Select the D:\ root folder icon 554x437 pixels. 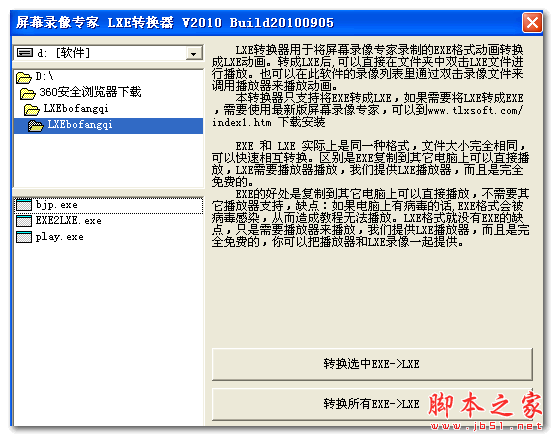click(x=24, y=77)
